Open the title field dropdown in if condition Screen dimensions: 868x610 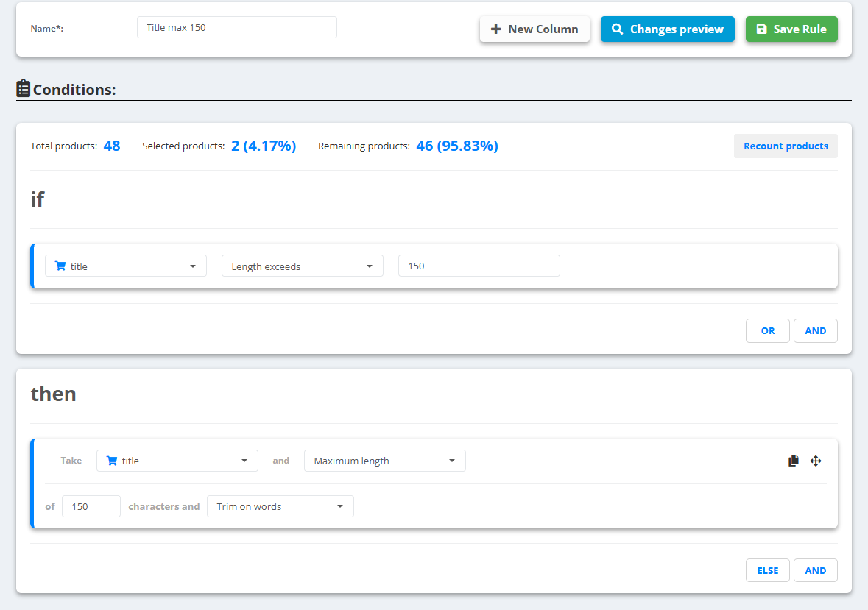coord(126,266)
